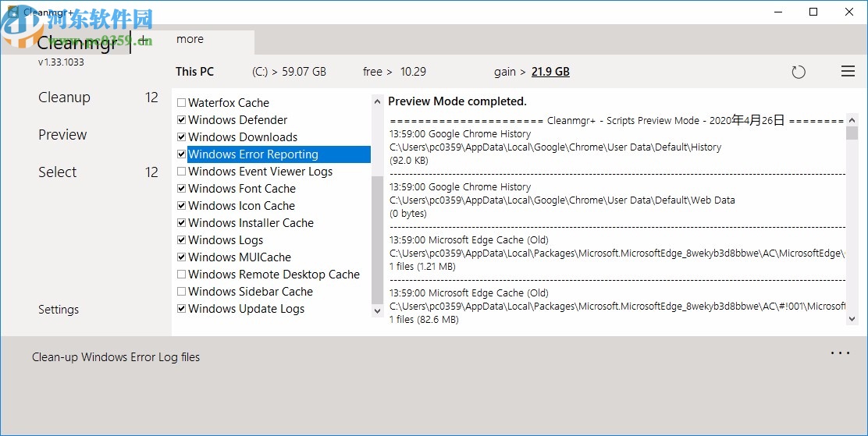Maximize the Cleanmgr+ window
The width and height of the screenshot is (868, 436).
(813, 12)
